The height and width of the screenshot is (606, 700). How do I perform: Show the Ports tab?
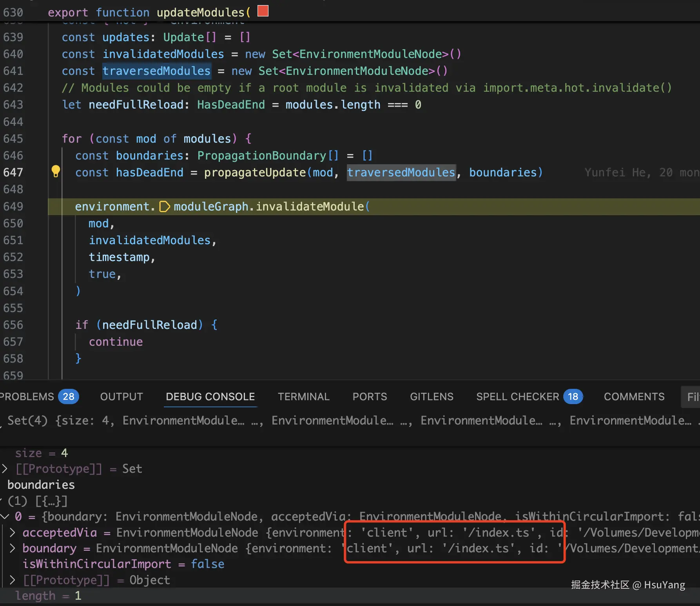[370, 397]
